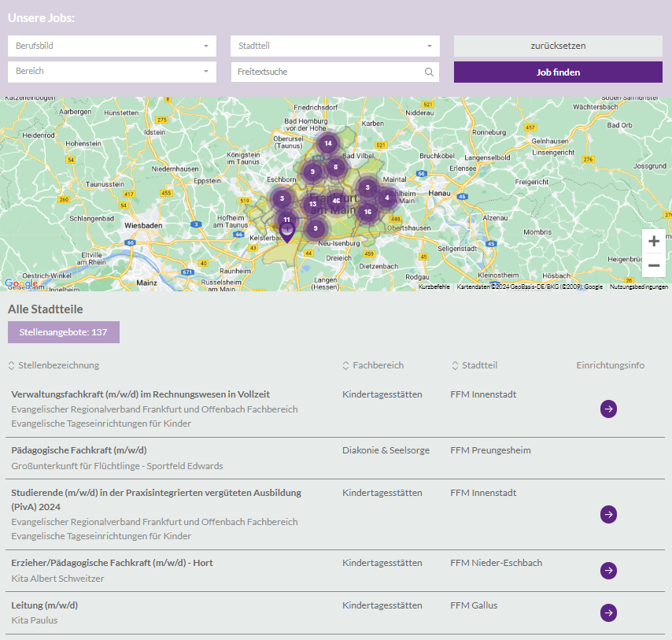This screenshot has height=640, width=672.
Task: Open the Leitung Kita Paulus job arrow icon
Action: 608,612
